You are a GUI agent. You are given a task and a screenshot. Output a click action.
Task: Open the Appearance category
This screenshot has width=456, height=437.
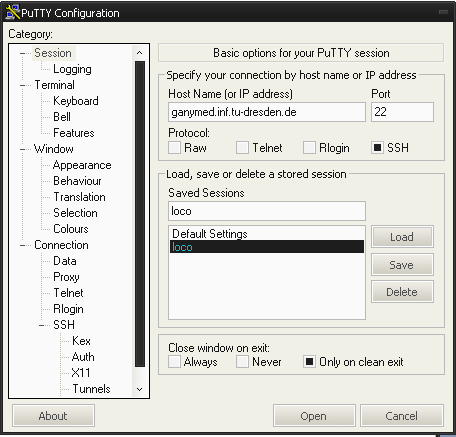pos(82,165)
